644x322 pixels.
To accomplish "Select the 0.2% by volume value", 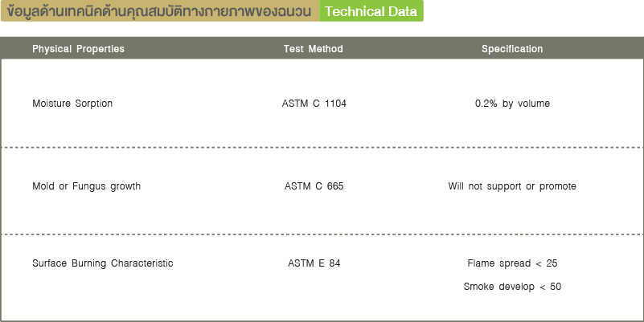I will 512,104.
